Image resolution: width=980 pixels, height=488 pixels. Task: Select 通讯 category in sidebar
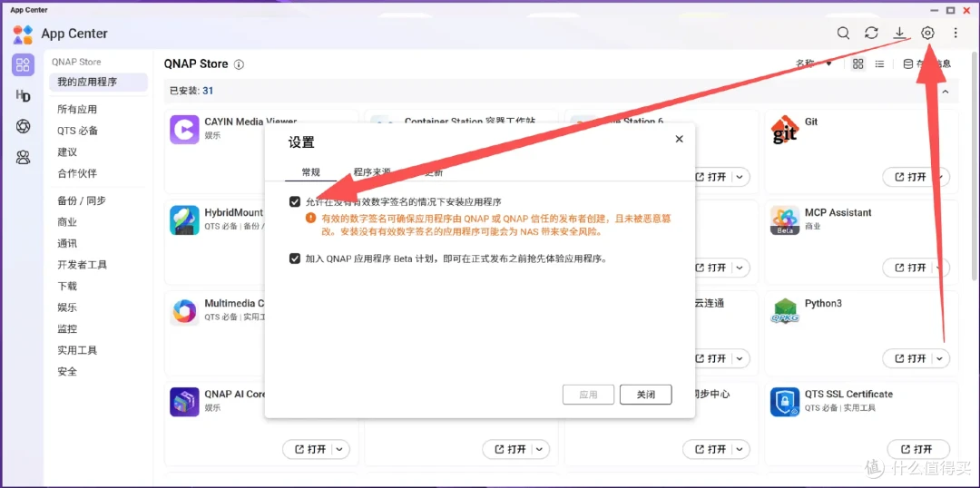tap(67, 243)
